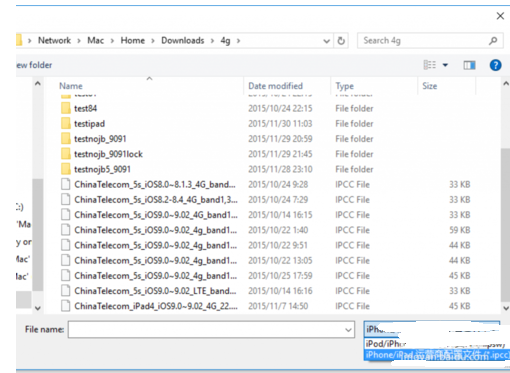Open the file type filter combo box
510x373 pixels.
432,329
